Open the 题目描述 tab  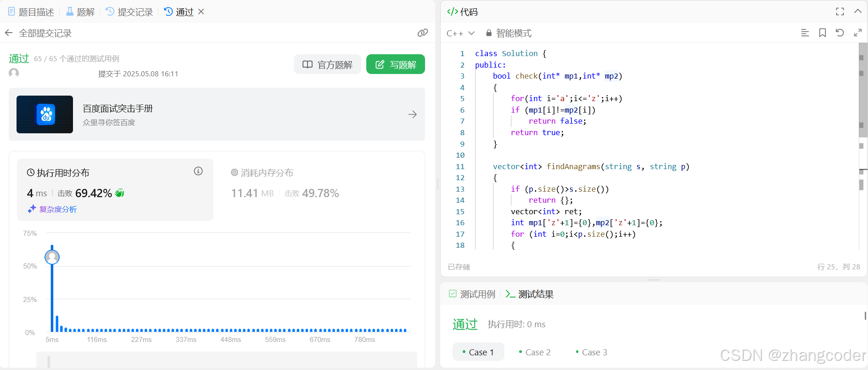pos(31,12)
